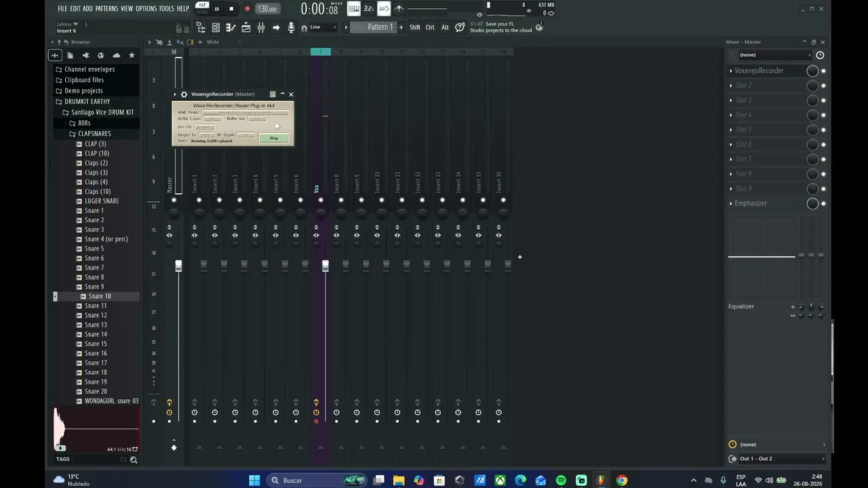The width and height of the screenshot is (868, 488).
Task: Toggle PAT/SONG mode switch
Action: click(x=202, y=8)
